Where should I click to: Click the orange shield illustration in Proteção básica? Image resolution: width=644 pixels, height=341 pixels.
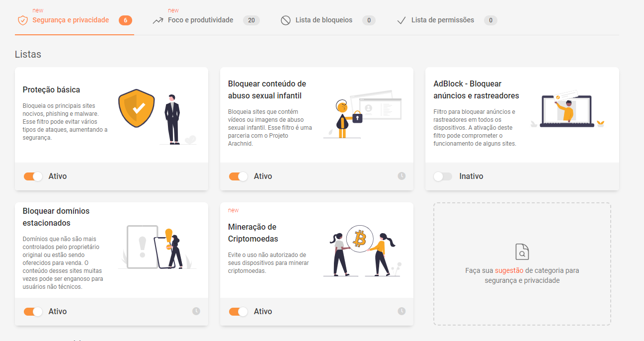[136, 108]
